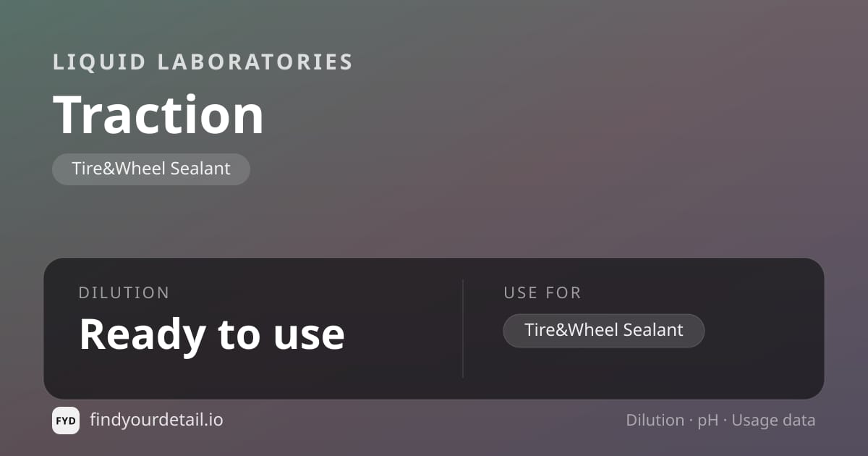Click the DILUTION heading label
Screen dimensions: 868x456
pyautogui.click(x=124, y=293)
